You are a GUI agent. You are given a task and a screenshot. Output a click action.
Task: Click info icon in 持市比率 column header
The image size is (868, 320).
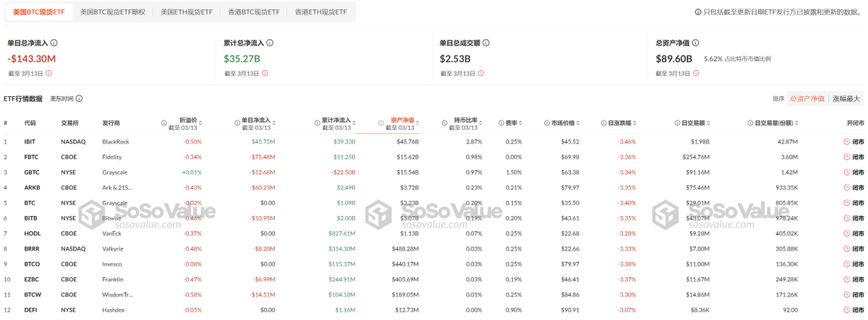[x=446, y=124]
